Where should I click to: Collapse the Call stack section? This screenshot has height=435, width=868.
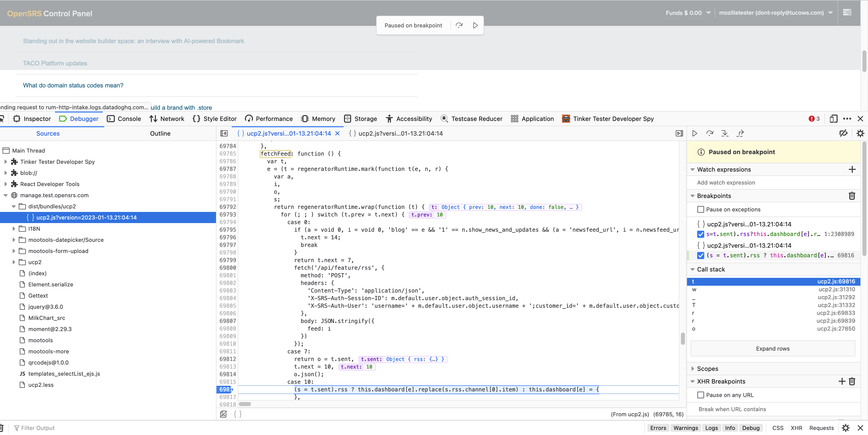pyautogui.click(x=692, y=269)
